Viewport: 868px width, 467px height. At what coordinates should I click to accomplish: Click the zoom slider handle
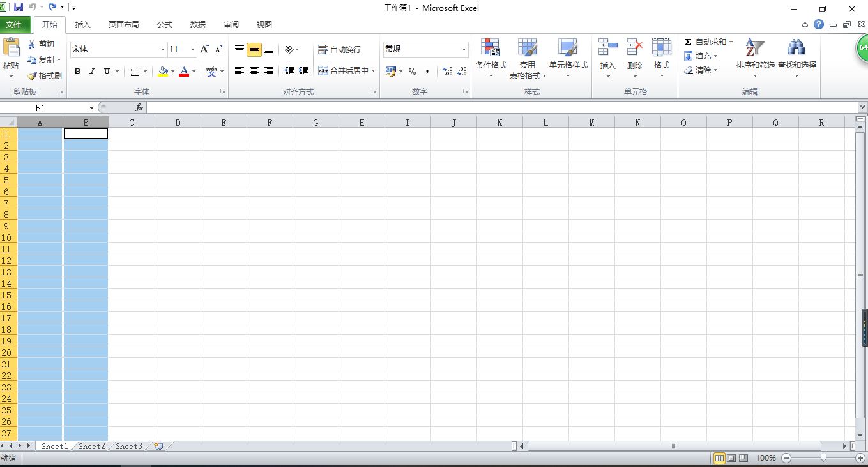coord(823,457)
